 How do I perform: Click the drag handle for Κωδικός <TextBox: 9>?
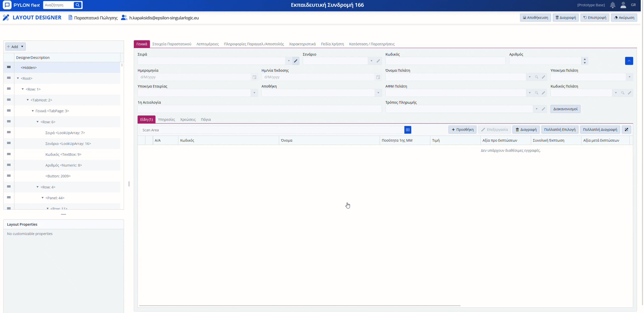pos(9,154)
